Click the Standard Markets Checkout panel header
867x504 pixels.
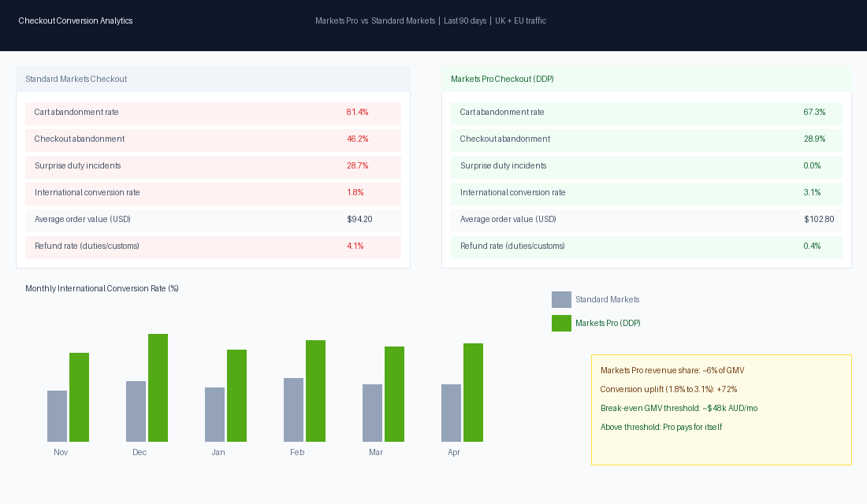coord(213,79)
